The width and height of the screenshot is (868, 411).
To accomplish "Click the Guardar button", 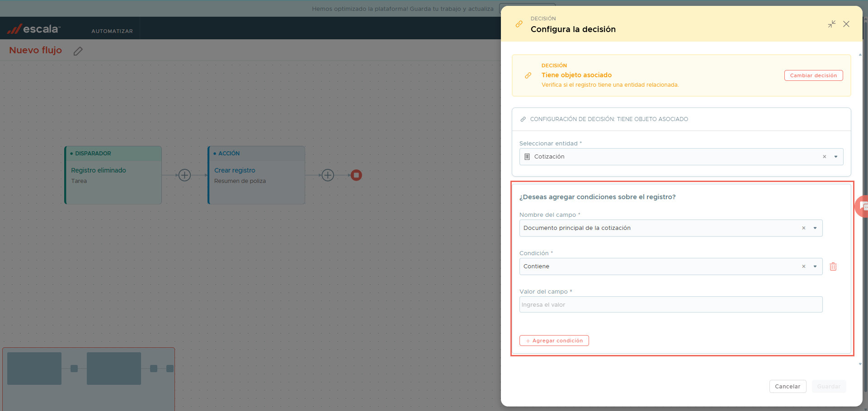I will coord(829,387).
